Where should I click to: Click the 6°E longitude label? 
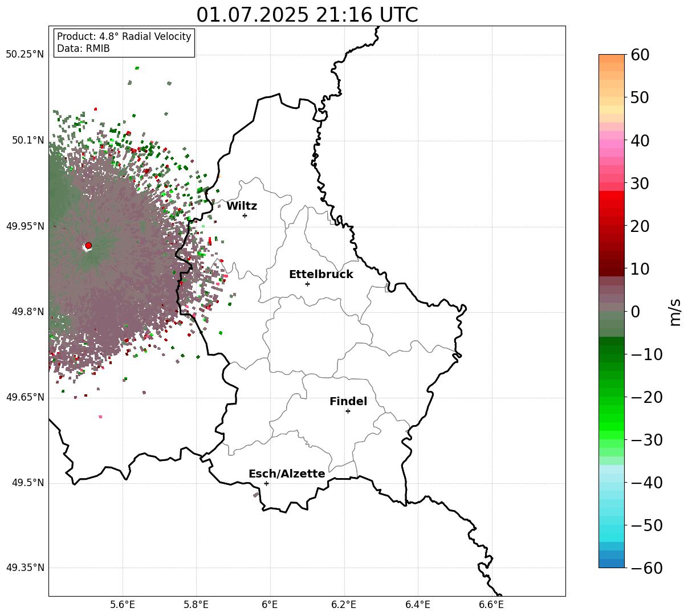click(270, 604)
